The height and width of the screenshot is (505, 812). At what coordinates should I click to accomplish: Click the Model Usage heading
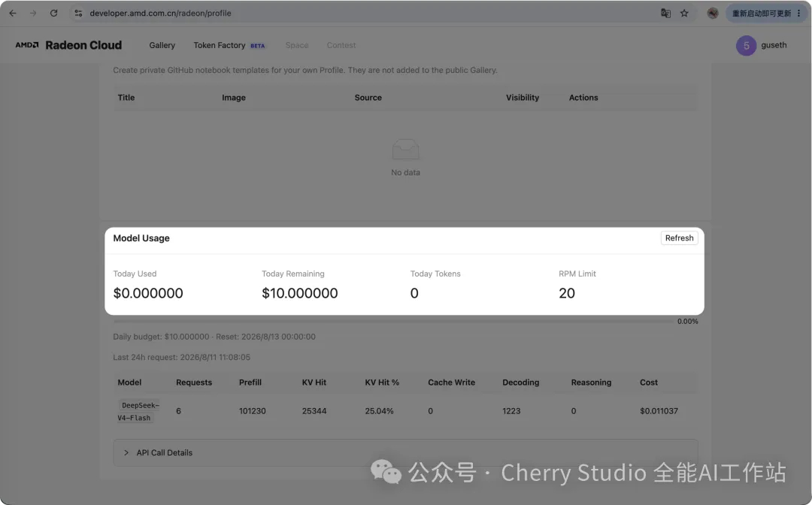[x=141, y=238]
